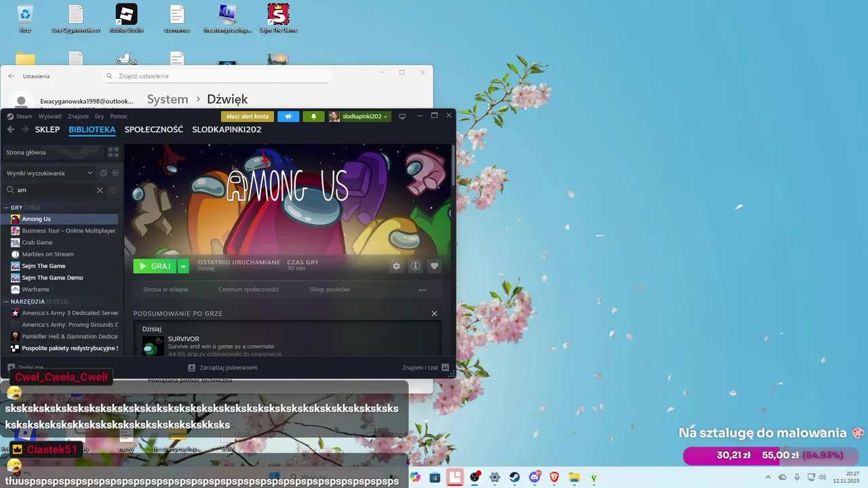Open File Explorer from taskbar

(x=574, y=477)
